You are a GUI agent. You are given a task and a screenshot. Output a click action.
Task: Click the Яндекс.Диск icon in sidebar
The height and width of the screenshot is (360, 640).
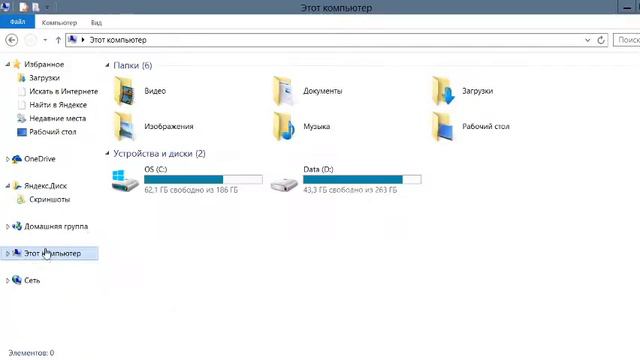[x=17, y=186]
